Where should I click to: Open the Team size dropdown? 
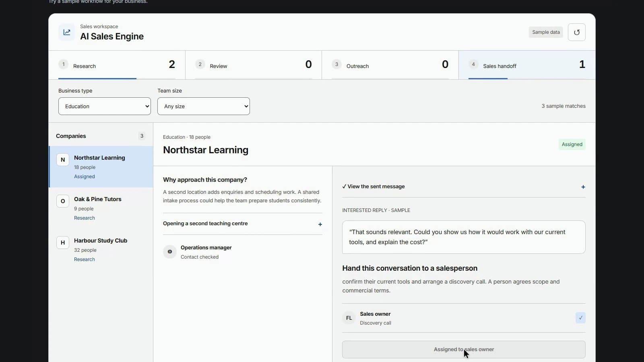click(x=204, y=106)
